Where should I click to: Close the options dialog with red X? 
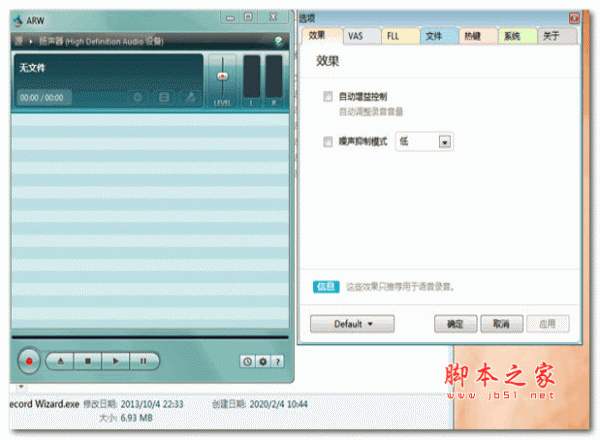point(574,18)
